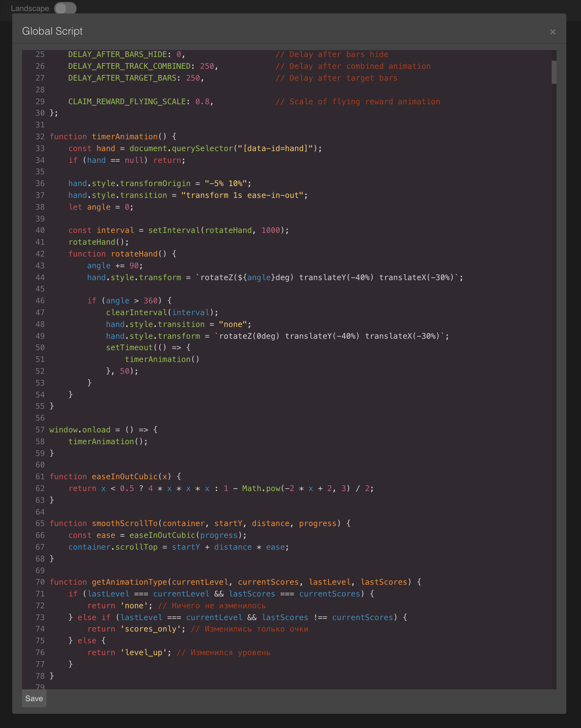This screenshot has height=728, width=581.
Task: Click the 'clearInterval(interval);' line
Action: (x=162, y=312)
